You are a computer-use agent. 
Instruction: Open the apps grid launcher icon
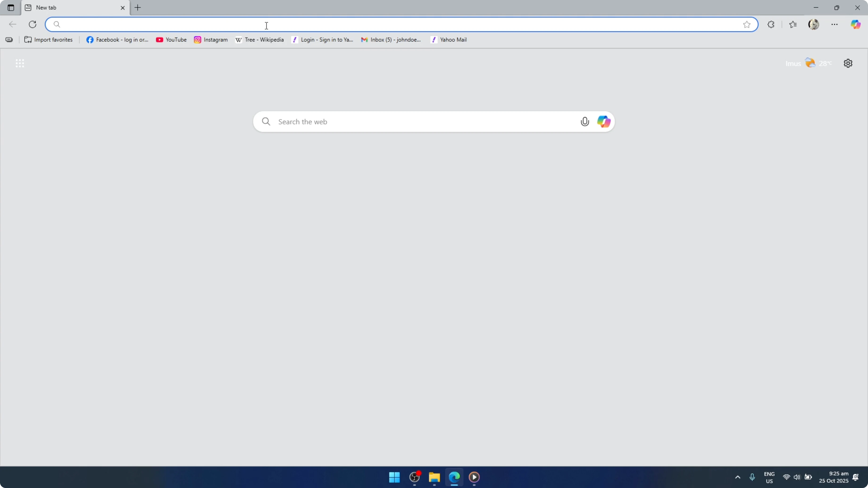(20, 63)
